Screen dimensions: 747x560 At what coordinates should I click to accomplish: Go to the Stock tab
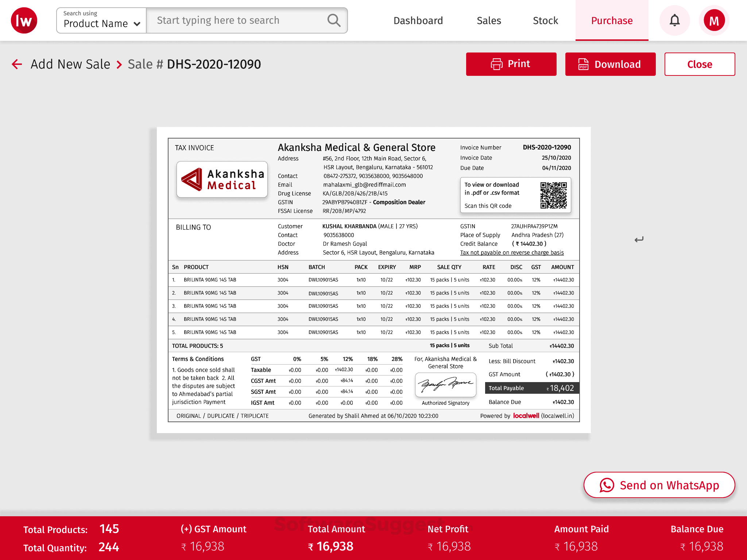(x=545, y=20)
